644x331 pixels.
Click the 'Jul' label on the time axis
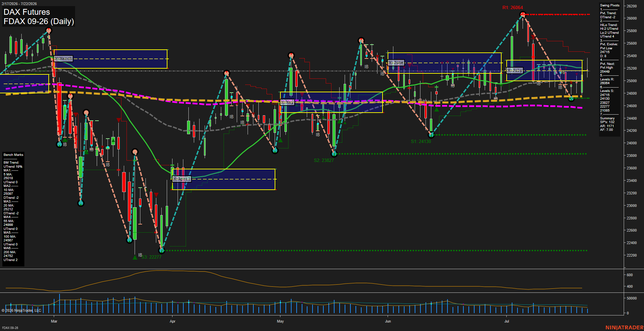507,321
